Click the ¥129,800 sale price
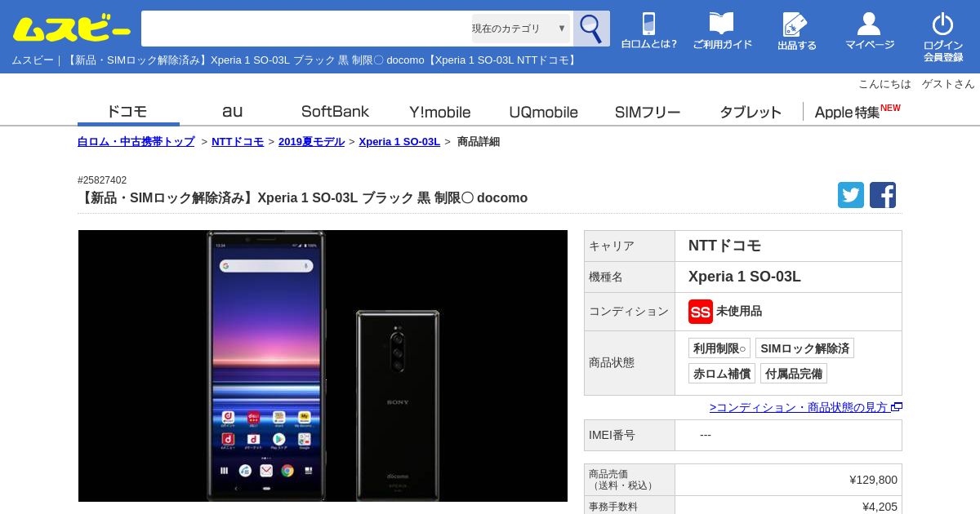Image resolution: width=980 pixels, height=514 pixels. pos(873,480)
